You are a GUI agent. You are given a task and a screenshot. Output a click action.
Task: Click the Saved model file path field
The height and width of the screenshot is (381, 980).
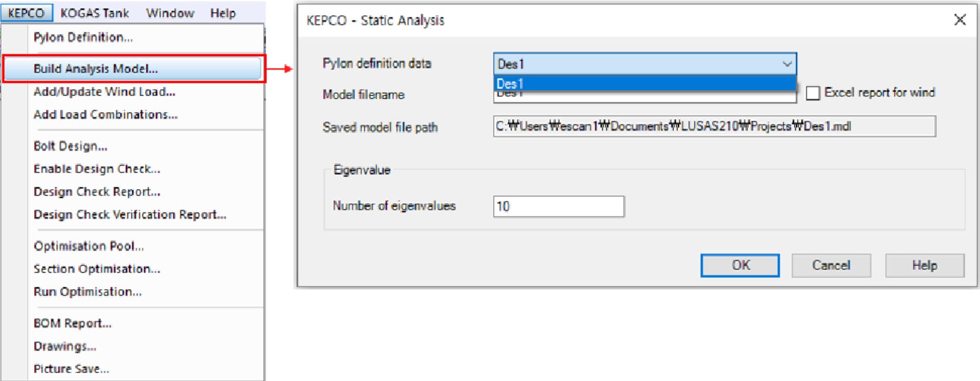click(714, 126)
